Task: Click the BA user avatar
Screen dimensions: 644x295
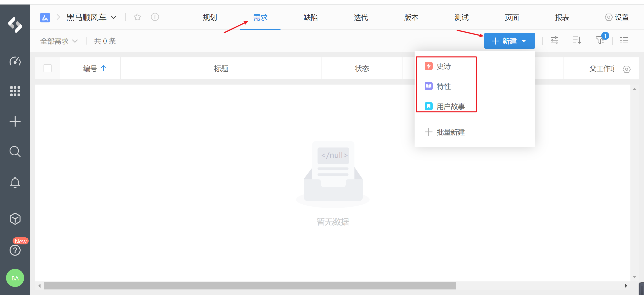Action: [15, 278]
